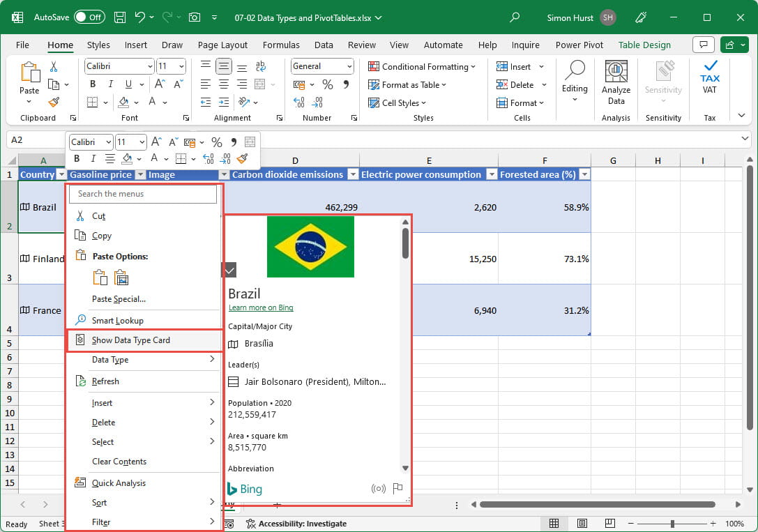The width and height of the screenshot is (758, 532).
Task: Switch to the Table Design tab
Action: (644, 45)
